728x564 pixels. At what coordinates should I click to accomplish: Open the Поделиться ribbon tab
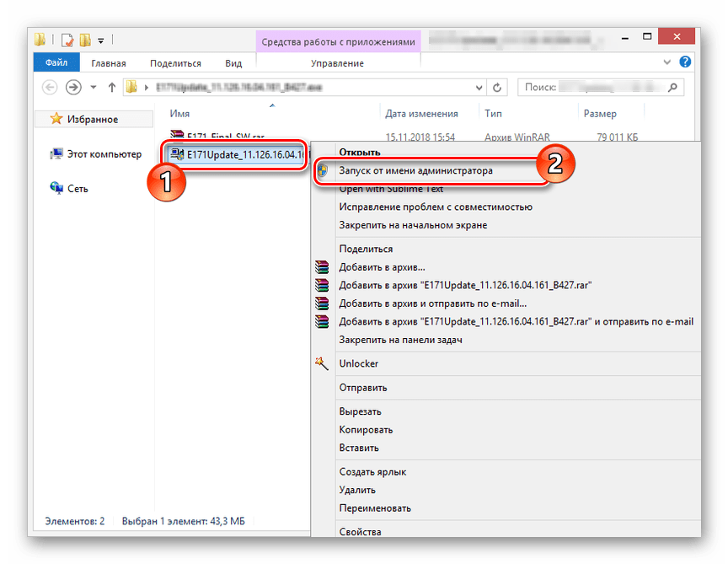click(x=175, y=63)
